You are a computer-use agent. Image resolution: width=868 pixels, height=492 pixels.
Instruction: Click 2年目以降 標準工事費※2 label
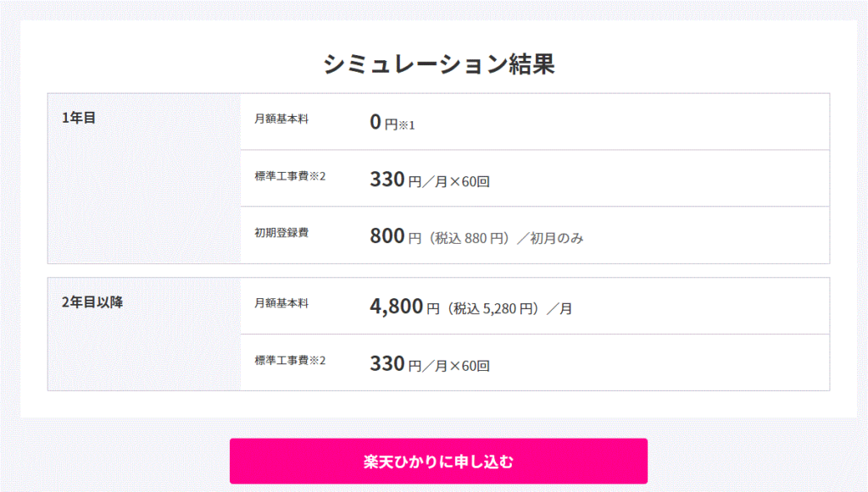pos(290,361)
